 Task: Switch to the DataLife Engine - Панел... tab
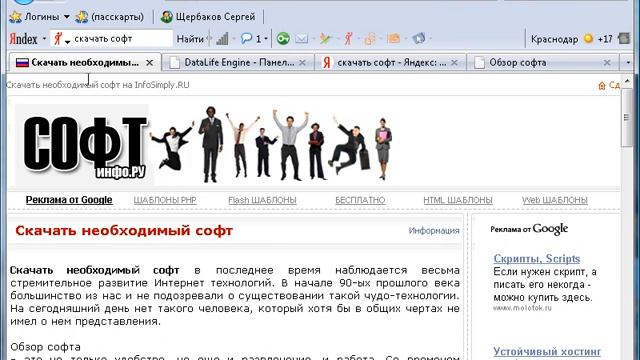click(x=239, y=62)
